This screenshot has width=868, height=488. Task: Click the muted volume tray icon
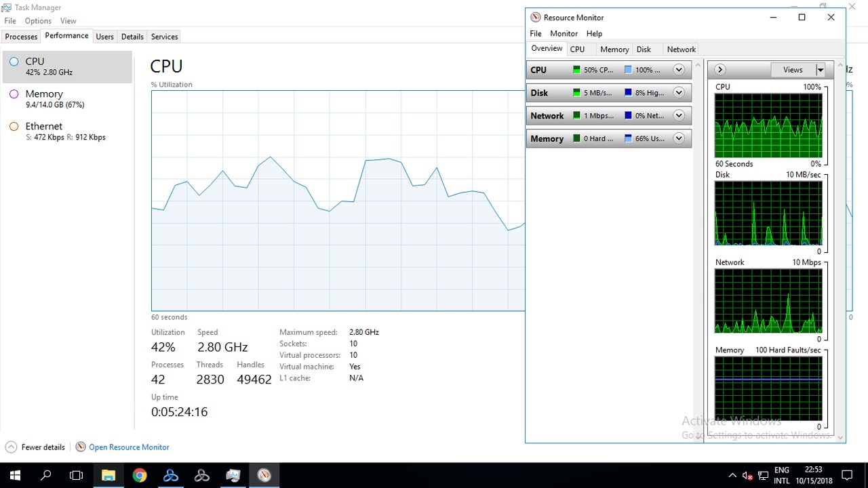(x=747, y=476)
